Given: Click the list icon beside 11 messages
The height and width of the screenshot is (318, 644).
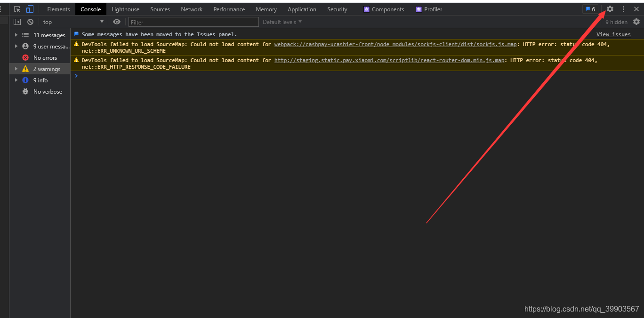Looking at the screenshot, I should [x=25, y=35].
